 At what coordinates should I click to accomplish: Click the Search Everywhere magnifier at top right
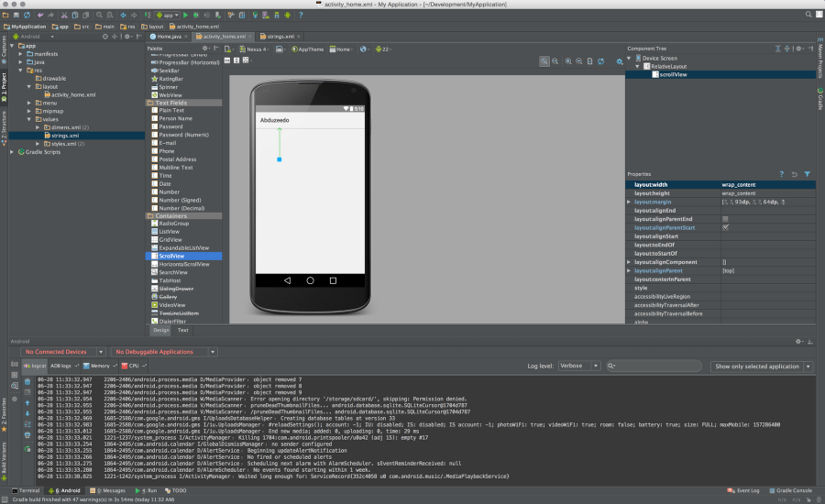[808, 15]
